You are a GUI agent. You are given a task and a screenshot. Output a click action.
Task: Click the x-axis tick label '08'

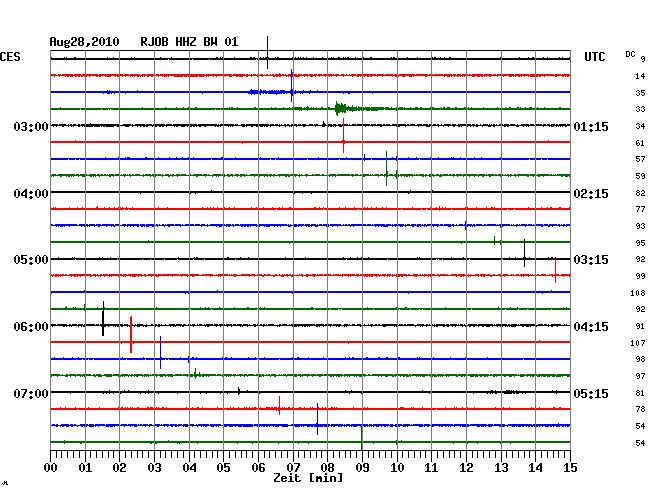point(327,468)
